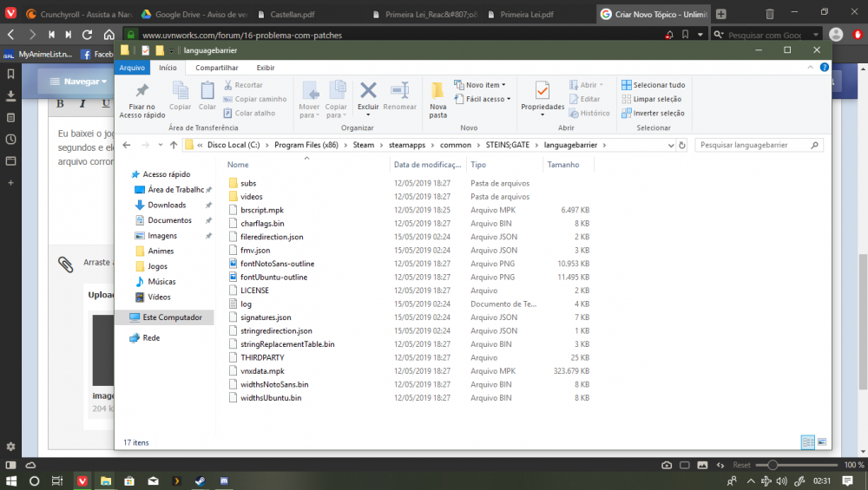The image size is (868, 490).
Task: Collapse the Explorer ribbon chevron
Action: click(x=810, y=68)
